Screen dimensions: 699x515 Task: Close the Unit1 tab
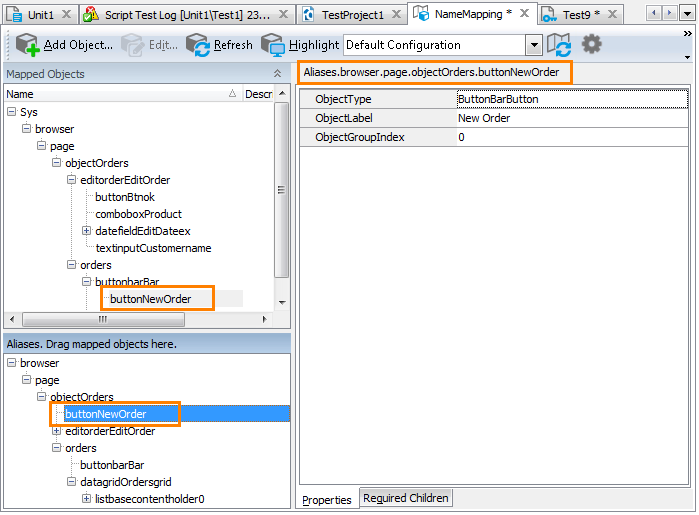click(66, 14)
